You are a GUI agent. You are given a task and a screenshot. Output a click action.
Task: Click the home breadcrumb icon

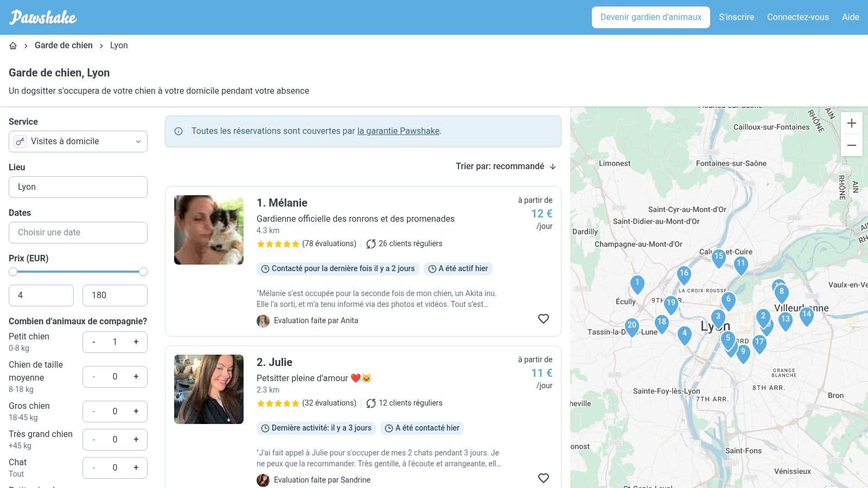click(x=13, y=46)
